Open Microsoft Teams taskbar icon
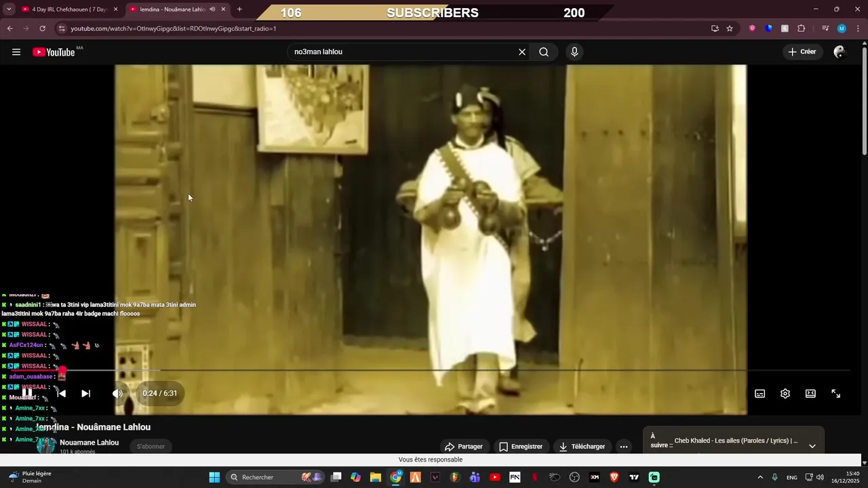Image resolution: width=868 pixels, height=488 pixels. coord(475,477)
